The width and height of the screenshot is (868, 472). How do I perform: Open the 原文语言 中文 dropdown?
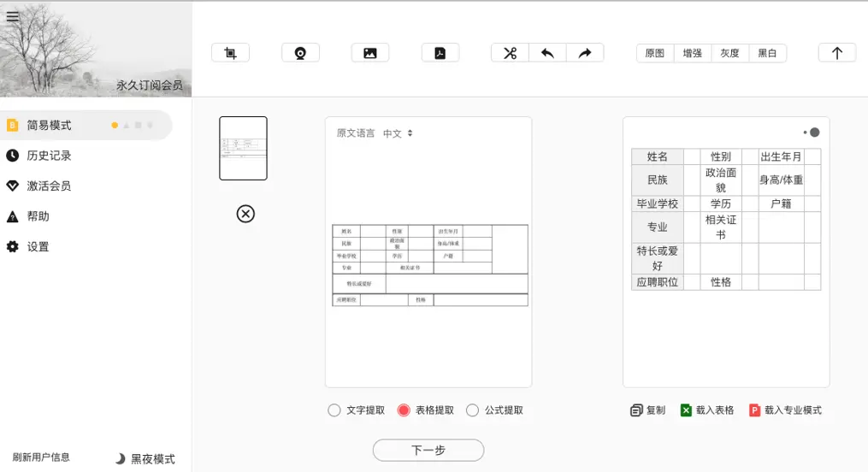[398, 133]
